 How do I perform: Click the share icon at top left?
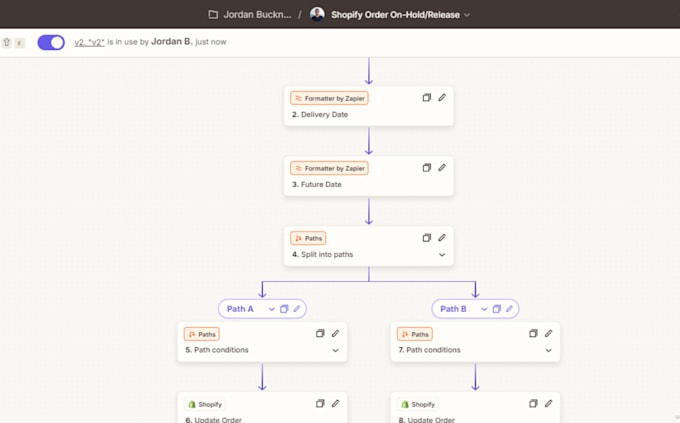coord(7,43)
